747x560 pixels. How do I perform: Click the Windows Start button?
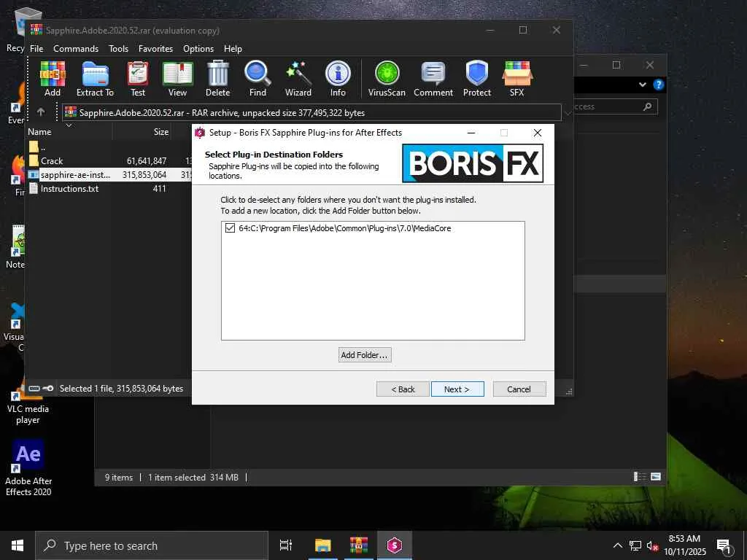[18, 545]
